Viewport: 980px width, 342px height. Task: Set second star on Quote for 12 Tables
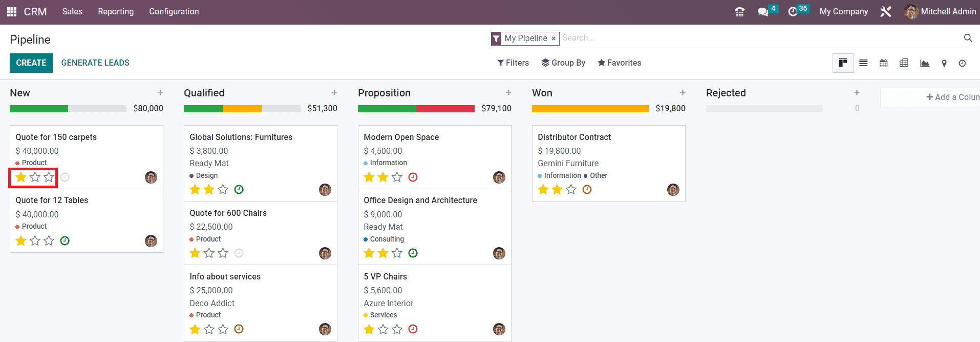35,241
